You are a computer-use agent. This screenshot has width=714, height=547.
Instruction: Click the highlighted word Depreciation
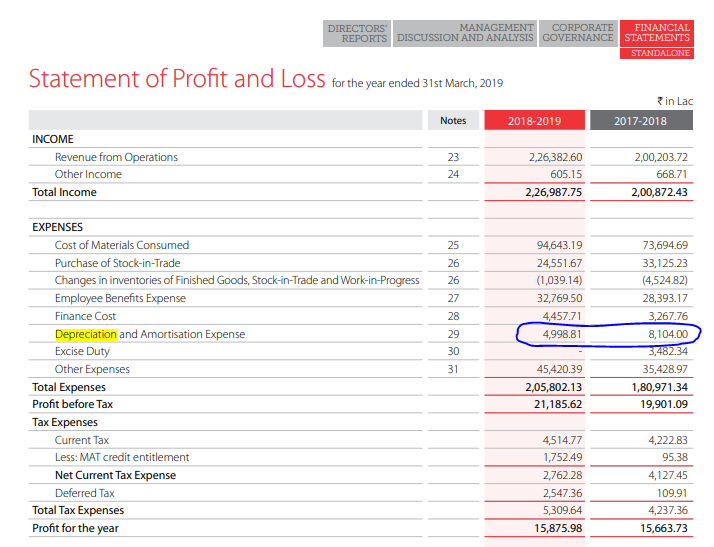(86, 334)
